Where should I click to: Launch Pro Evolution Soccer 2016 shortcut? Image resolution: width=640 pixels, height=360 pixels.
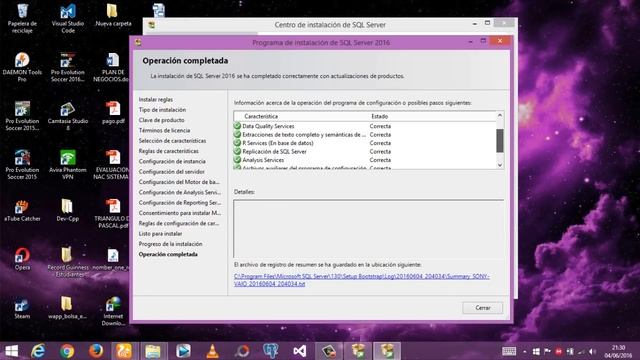point(68,67)
